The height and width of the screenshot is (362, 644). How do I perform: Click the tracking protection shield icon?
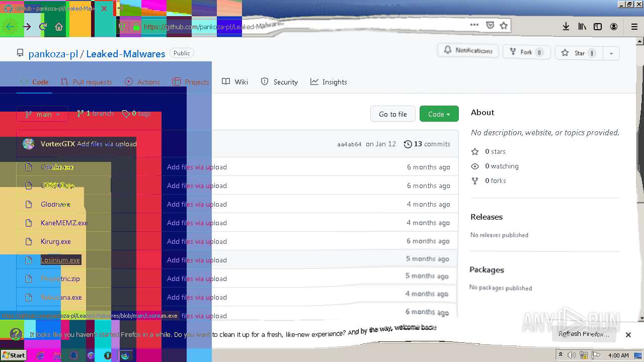122,27
